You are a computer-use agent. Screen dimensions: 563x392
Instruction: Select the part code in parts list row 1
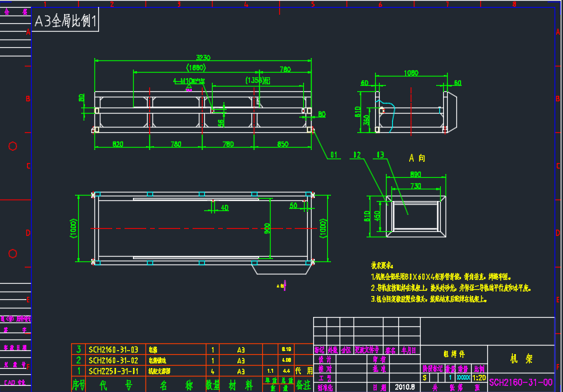(x=113, y=371)
